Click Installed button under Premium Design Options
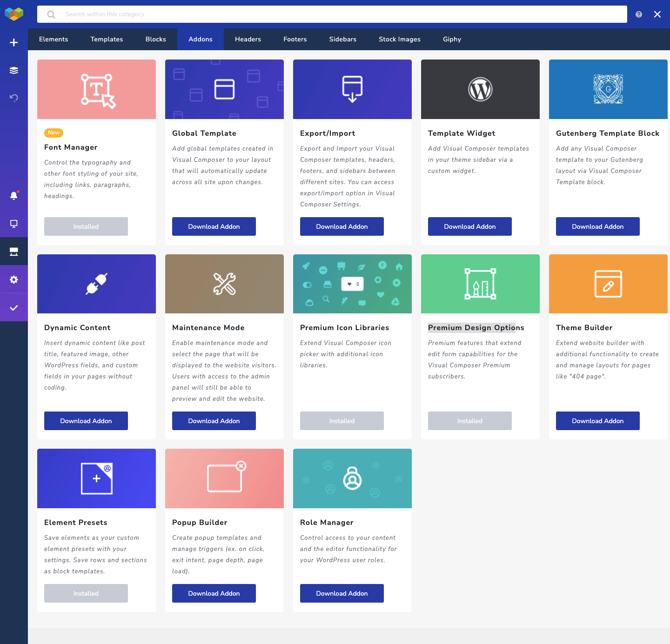The image size is (670, 644). (x=470, y=421)
